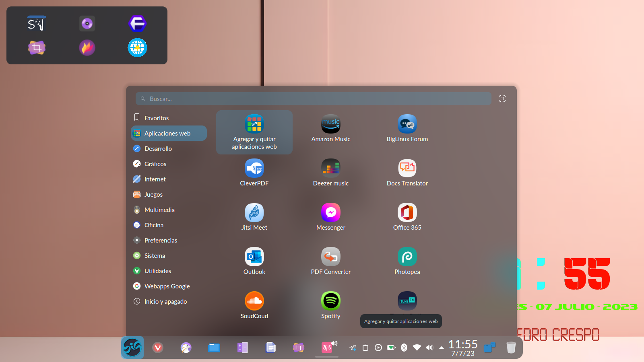Open the volume control tray icon

[430, 348]
